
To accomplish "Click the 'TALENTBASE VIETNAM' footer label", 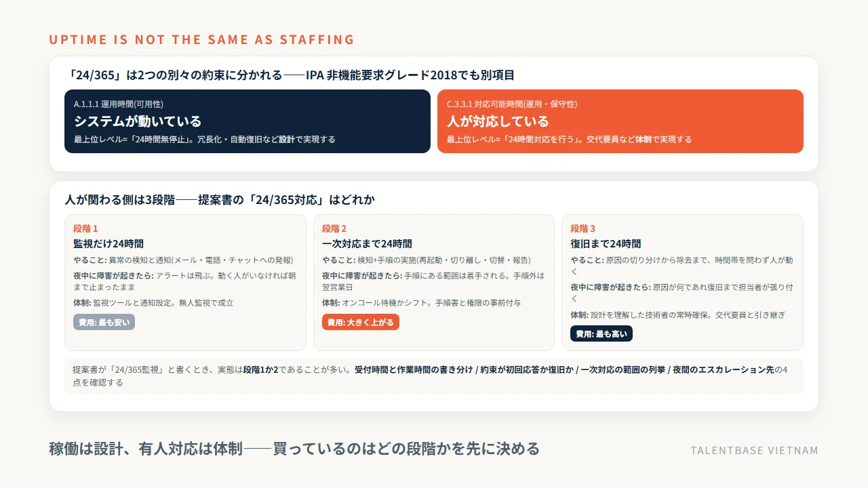I will 755,451.
